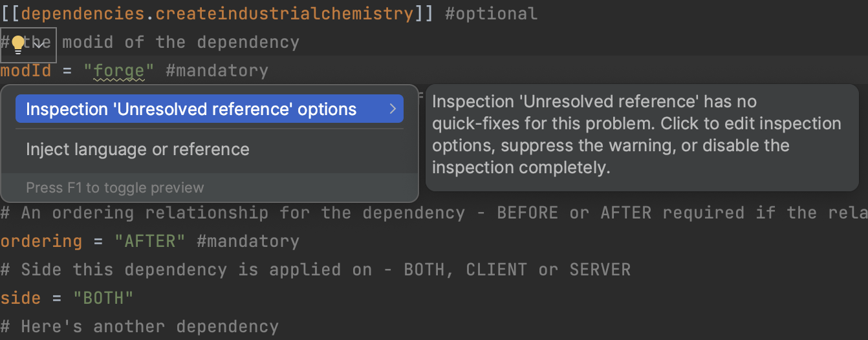Click the Press F1 to toggle preview hint

click(114, 188)
